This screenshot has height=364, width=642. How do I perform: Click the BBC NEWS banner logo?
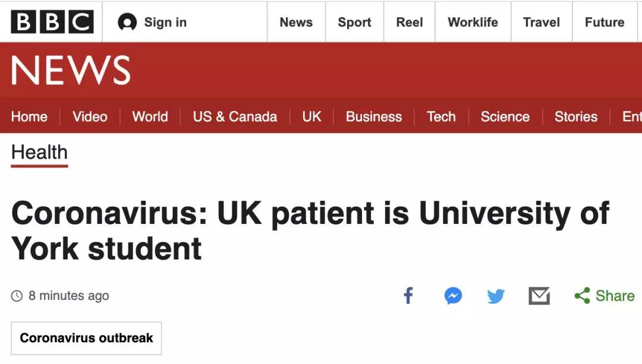pos(70,70)
